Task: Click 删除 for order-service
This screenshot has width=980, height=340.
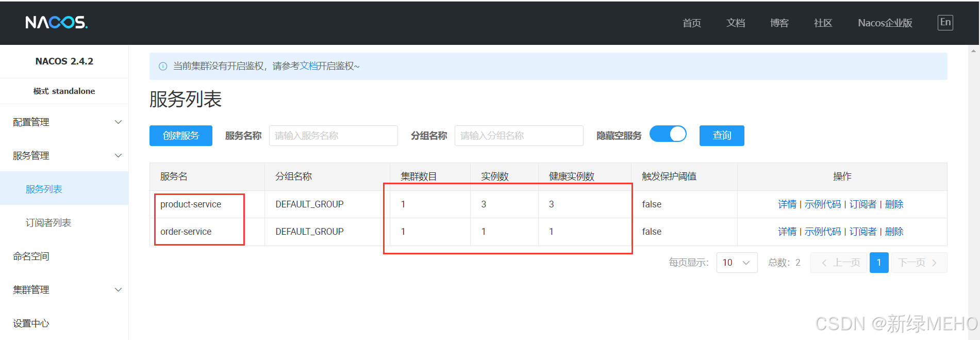Action: click(x=894, y=232)
